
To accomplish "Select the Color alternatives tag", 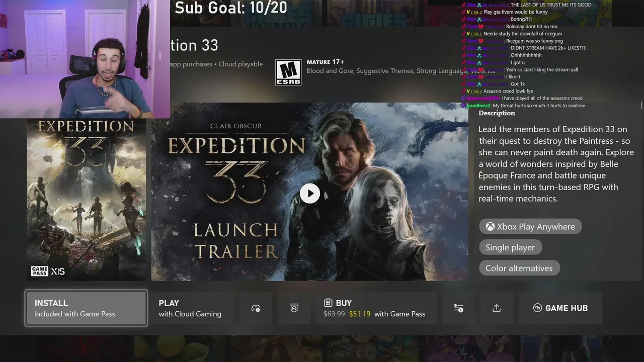I will click(519, 268).
